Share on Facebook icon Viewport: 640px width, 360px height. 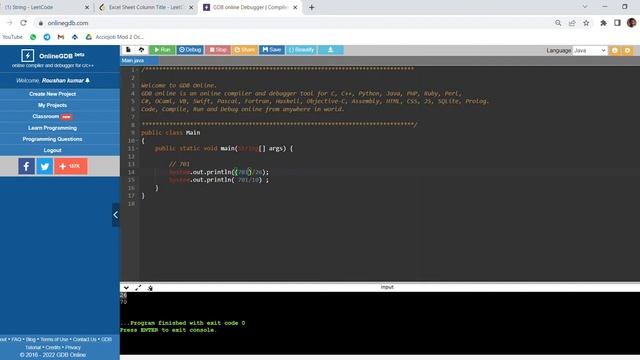27,166
